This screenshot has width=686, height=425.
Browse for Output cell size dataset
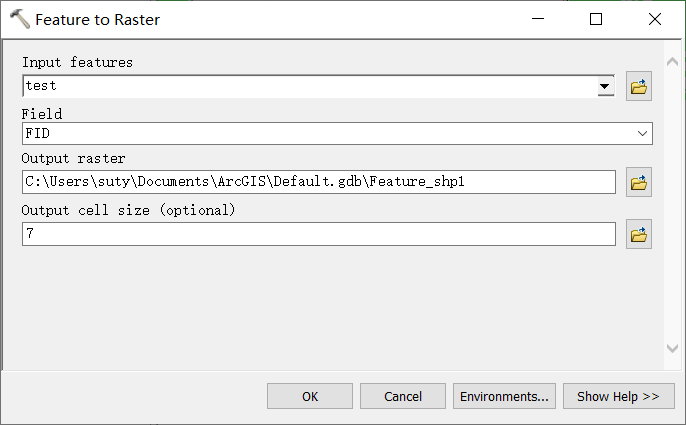[639, 234]
